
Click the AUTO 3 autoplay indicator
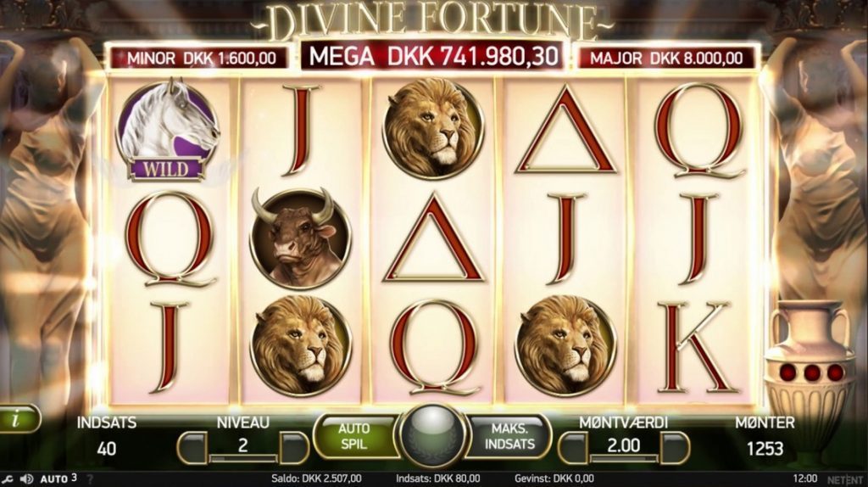coord(58,479)
